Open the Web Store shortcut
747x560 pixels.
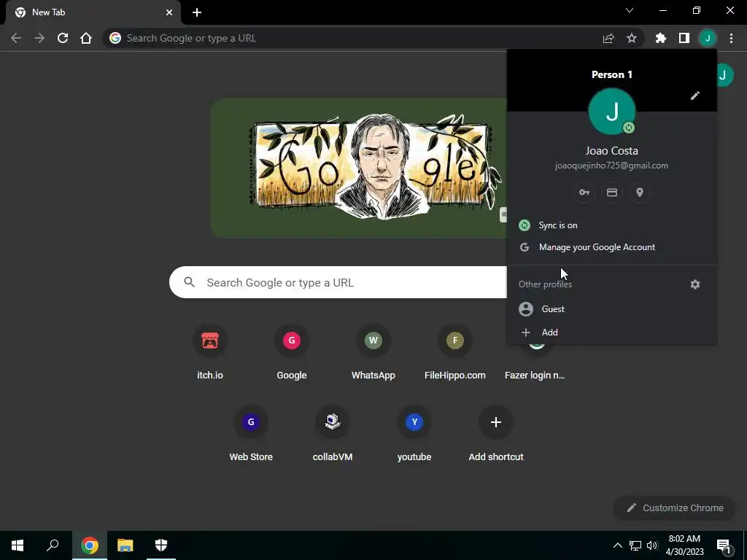coord(251,435)
